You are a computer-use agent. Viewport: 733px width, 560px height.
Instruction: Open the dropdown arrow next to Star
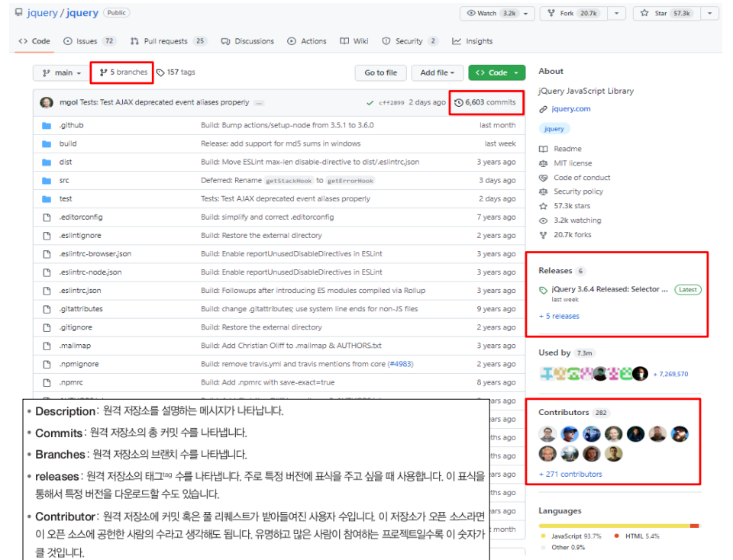click(x=709, y=13)
